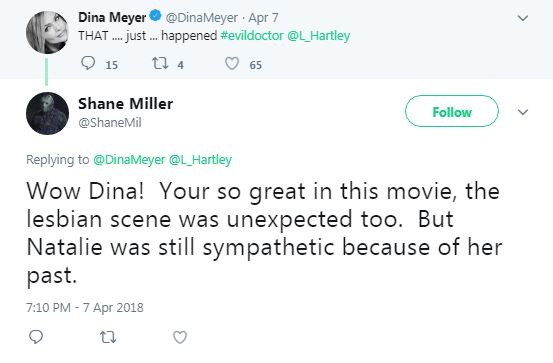Click the verified badge next to Dina Meyer
This screenshot has width=553, height=363.
tap(156, 16)
